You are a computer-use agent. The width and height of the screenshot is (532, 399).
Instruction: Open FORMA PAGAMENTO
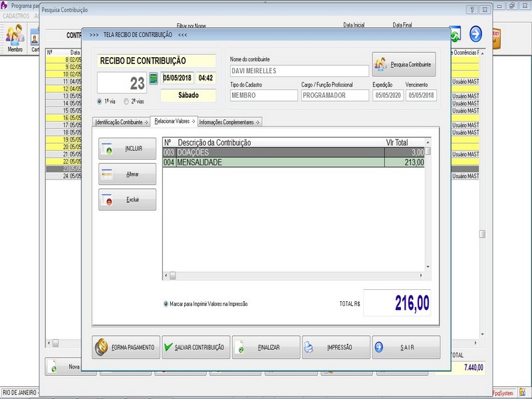point(126,347)
